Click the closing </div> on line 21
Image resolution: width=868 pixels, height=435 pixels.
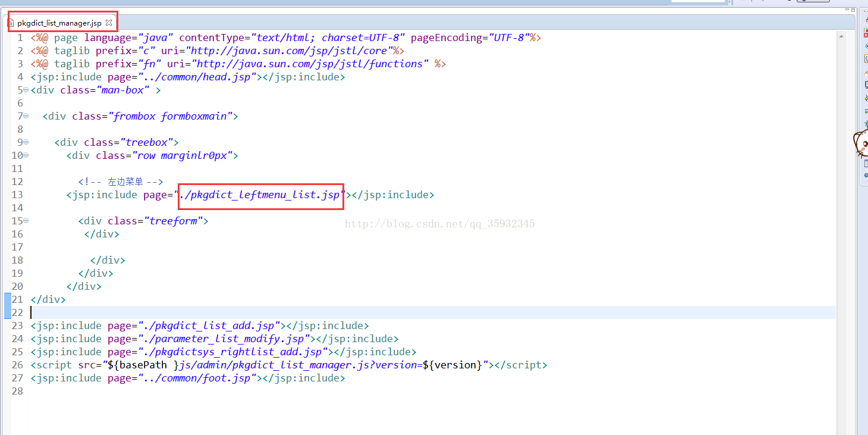pos(48,299)
